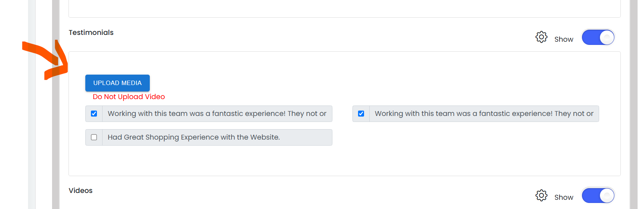Select right-column fantastic experience testimonial text field
Viewport: 644px width, 209px height.
pos(484,114)
